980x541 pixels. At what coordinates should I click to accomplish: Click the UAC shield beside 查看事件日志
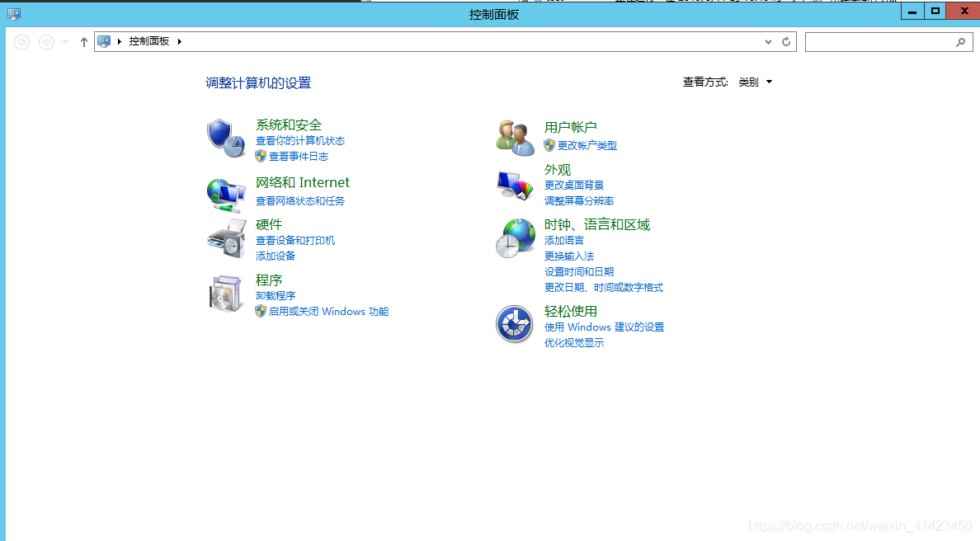pos(261,156)
